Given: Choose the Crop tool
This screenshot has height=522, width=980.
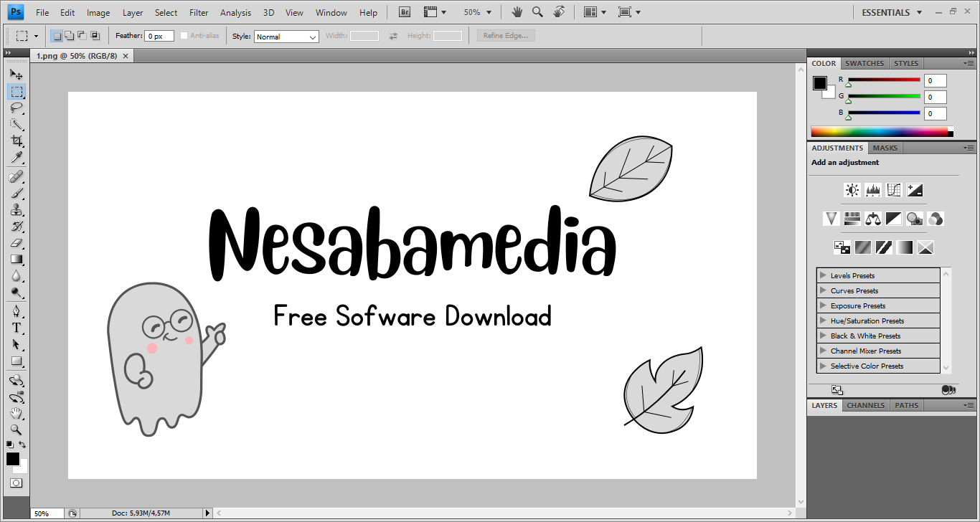Looking at the screenshot, I should click(16, 141).
